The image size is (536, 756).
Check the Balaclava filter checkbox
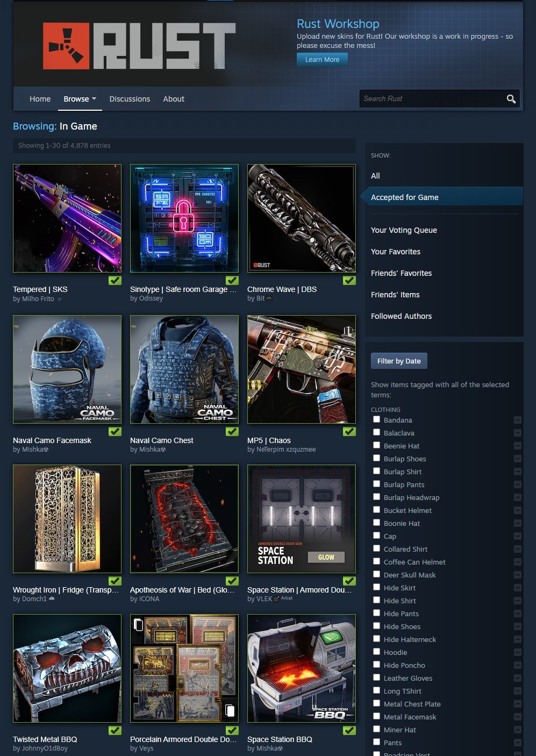point(376,432)
